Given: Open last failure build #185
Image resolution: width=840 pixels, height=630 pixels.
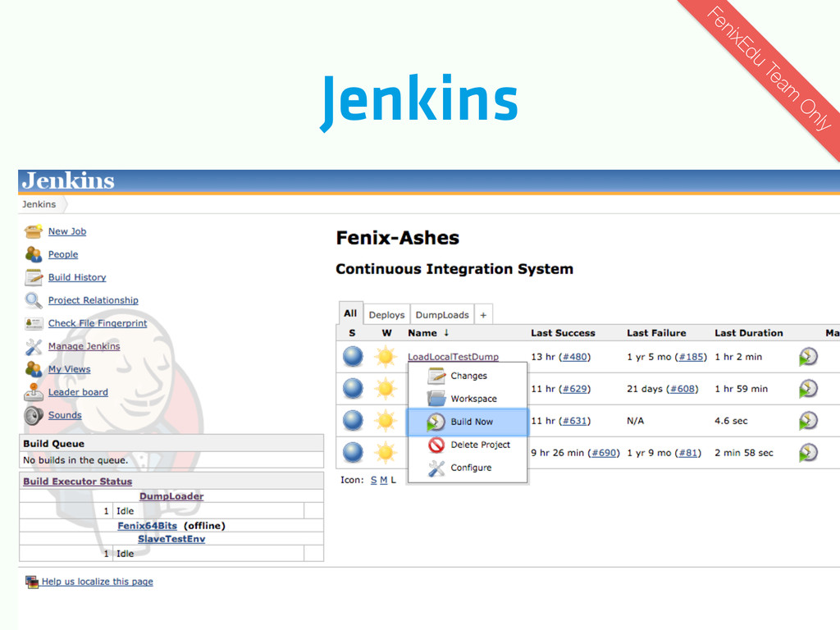Looking at the screenshot, I should (x=691, y=357).
